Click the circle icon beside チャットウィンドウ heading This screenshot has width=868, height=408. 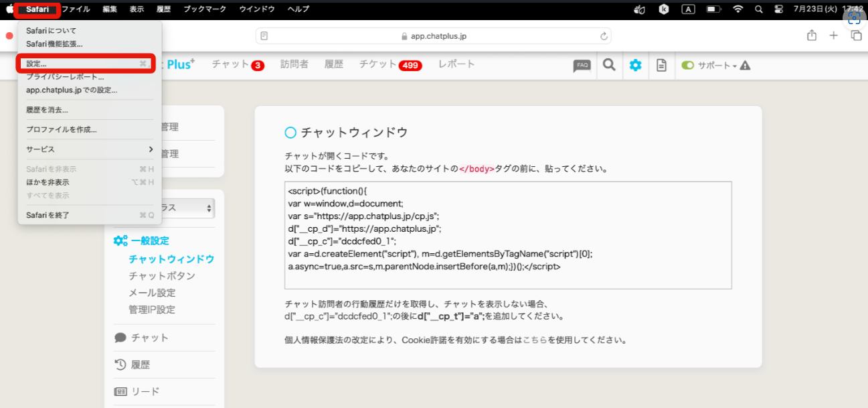(x=290, y=132)
